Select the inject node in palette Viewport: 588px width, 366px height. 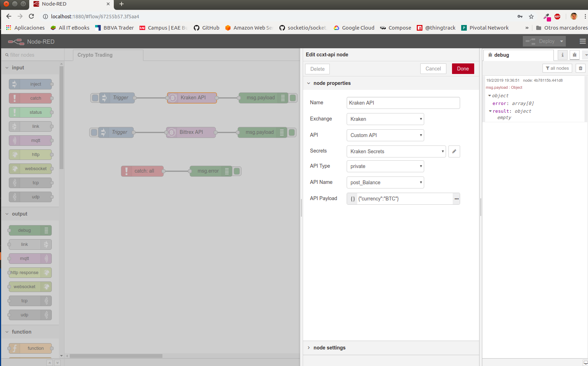(x=31, y=84)
